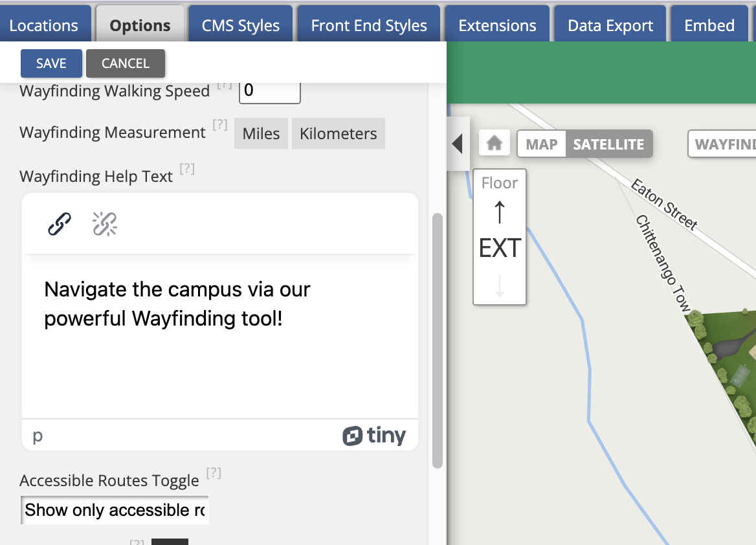Click the Cancel button
Viewport: 756px width, 545px height.
point(126,63)
